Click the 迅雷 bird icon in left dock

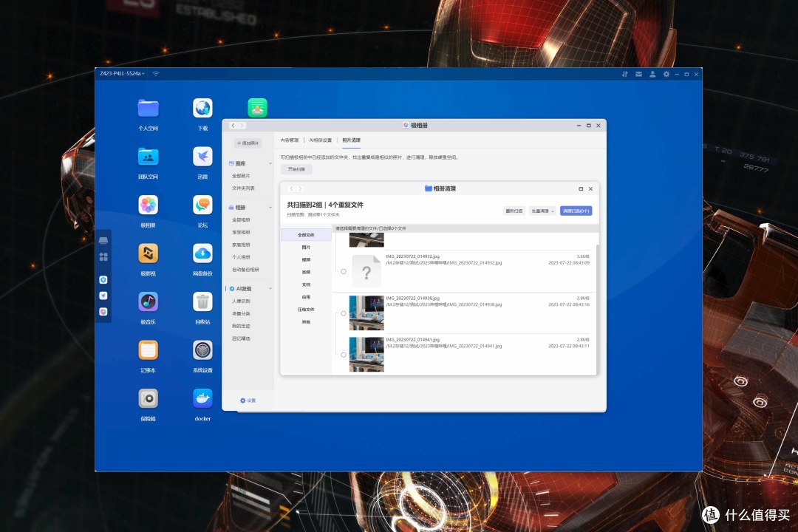(103, 296)
